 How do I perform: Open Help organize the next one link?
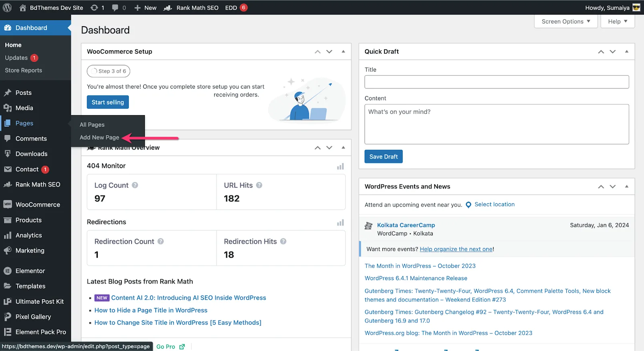tap(456, 249)
